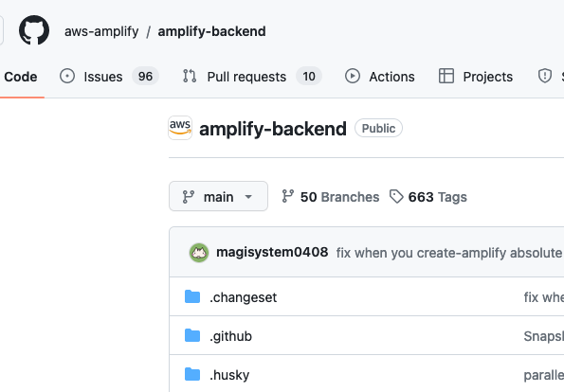The image size is (564, 392).
Task: Click the branch icon beside 50 Branches
Action: click(x=288, y=196)
